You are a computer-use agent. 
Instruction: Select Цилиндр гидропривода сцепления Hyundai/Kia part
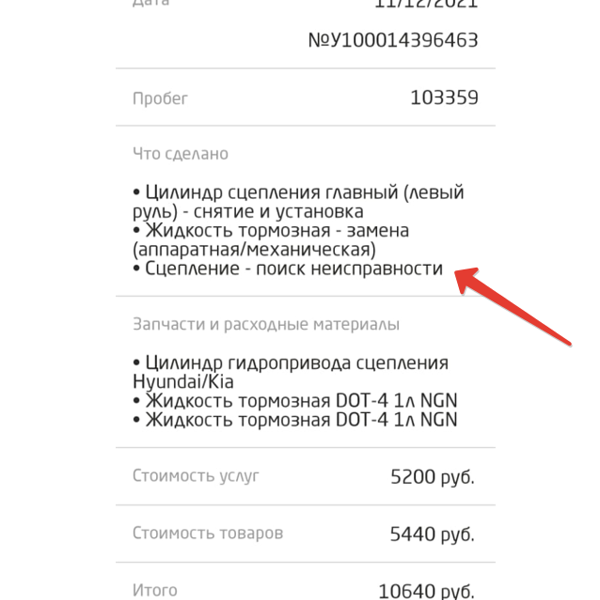(290, 372)
